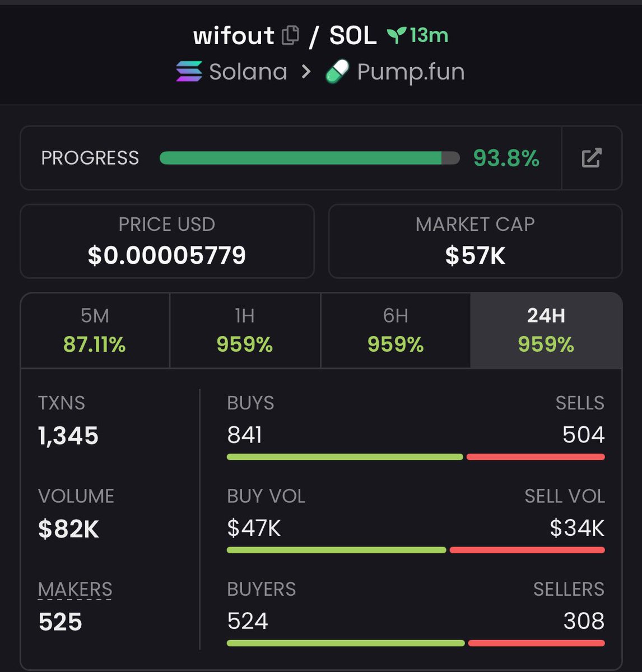The height and width of the screenshot is (672, 642).
Task: Click the Solana chain link text
Action: point(248,72)
